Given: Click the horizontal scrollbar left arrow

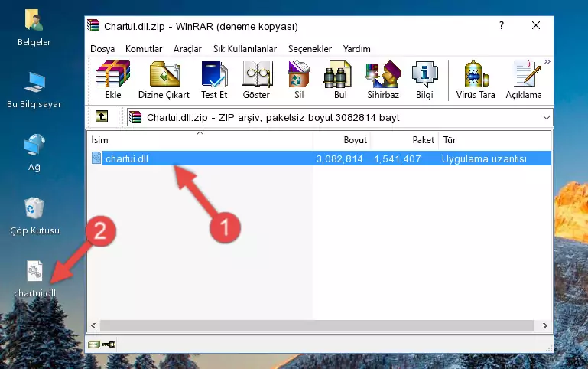Looking at the screenshot, I should [x=93, y=325].
